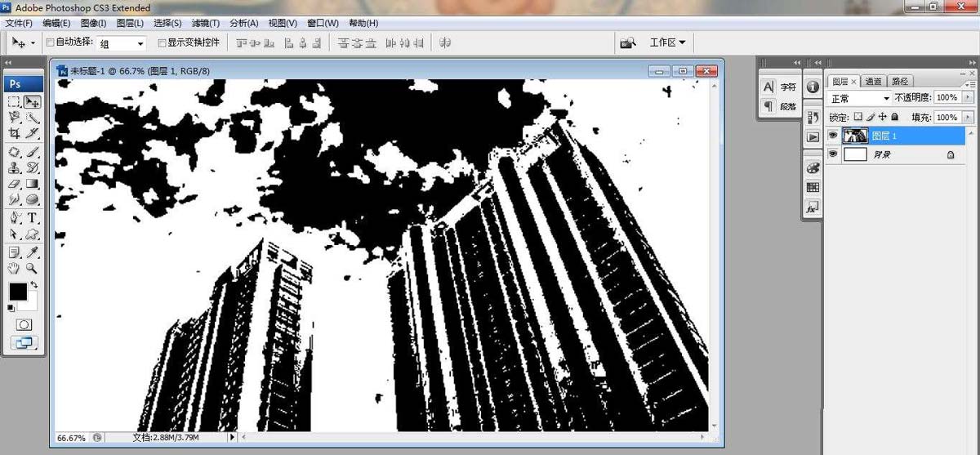Choose the Horizontal Type tool
Viewport: 980px width, 455px height.
pos(33,218)
